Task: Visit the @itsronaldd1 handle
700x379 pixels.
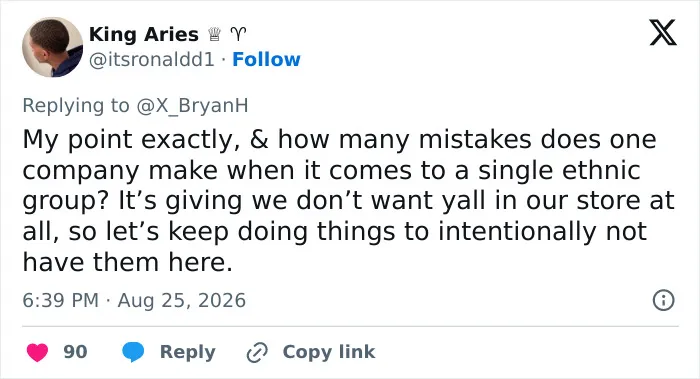Action: click(x=152, y=59)
